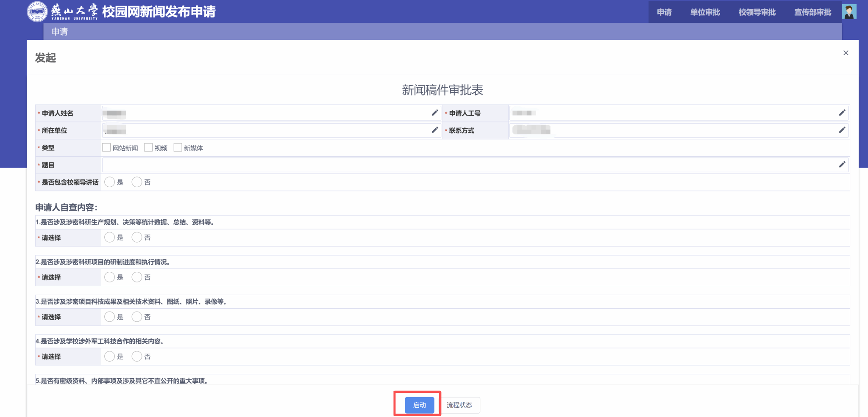Open the user avatar in top right
Image resolution: width=868 pixels, height=417 pixels.
tap(849, 12)
